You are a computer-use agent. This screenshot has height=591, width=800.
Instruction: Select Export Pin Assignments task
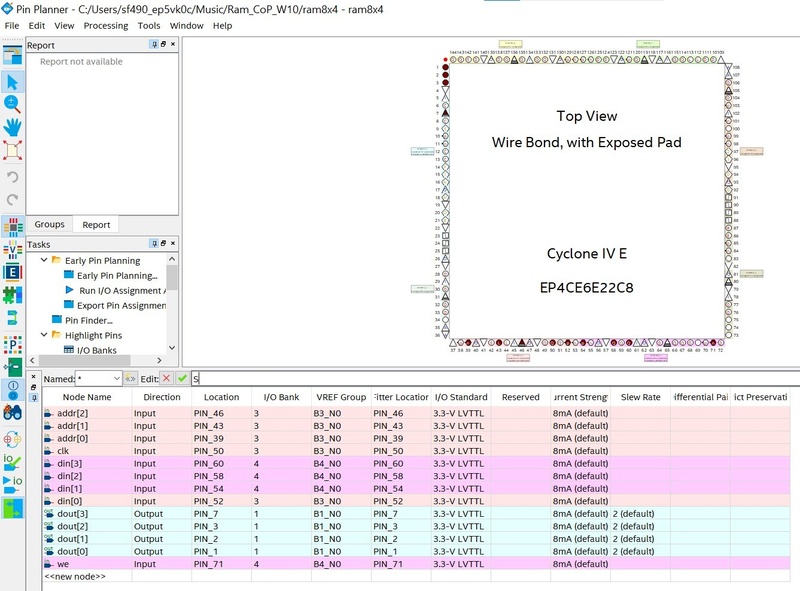point(121,305)
